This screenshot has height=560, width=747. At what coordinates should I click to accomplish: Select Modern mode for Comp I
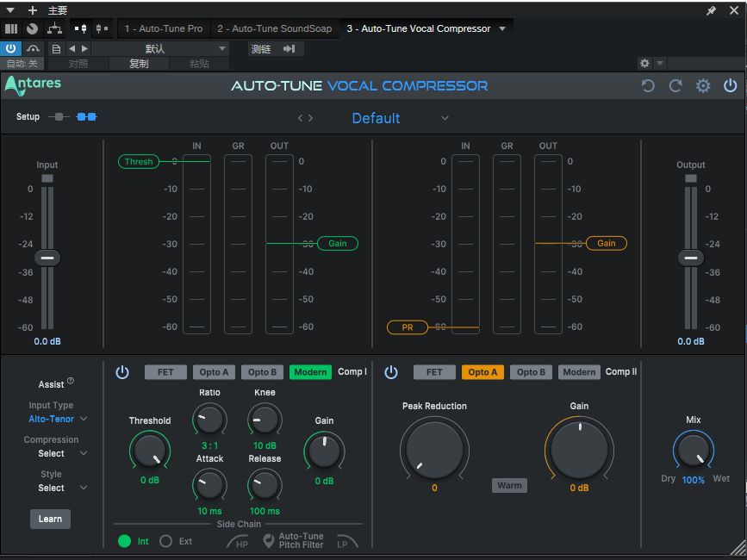click(310, 372)
